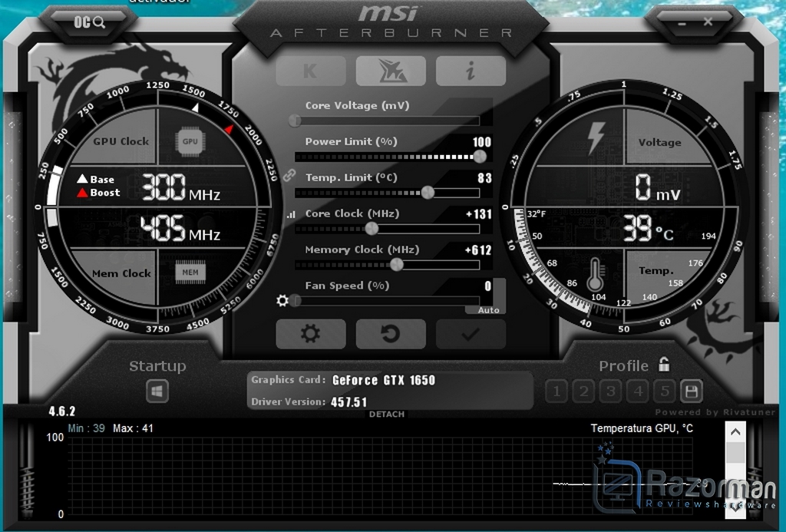Click the Min : 39 value
786x532 pixels.
[86, 428]
